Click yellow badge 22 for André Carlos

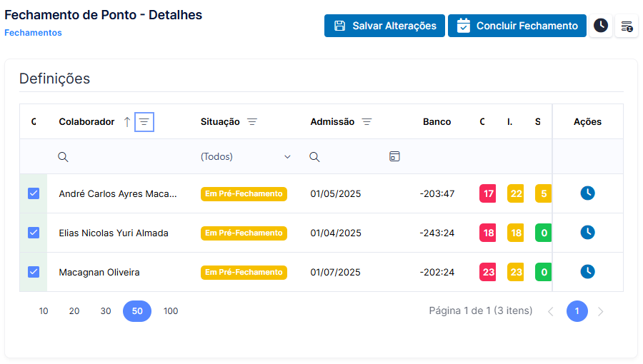515,193
